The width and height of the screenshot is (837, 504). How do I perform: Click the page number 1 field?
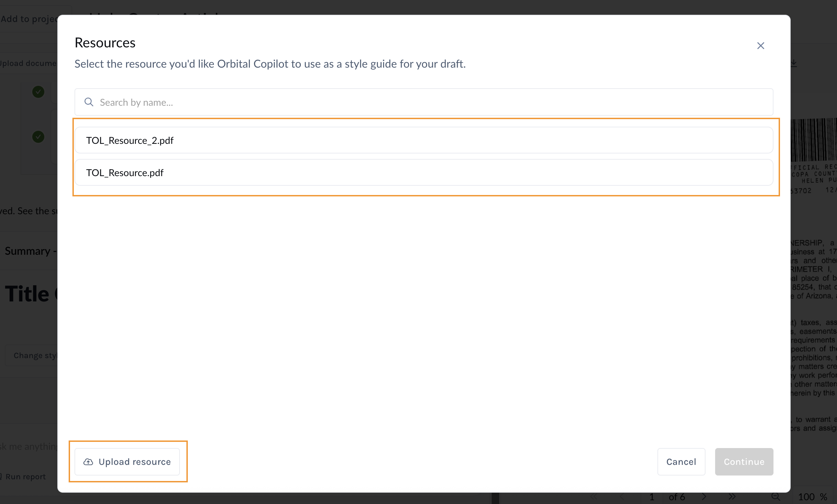point(652,497)
